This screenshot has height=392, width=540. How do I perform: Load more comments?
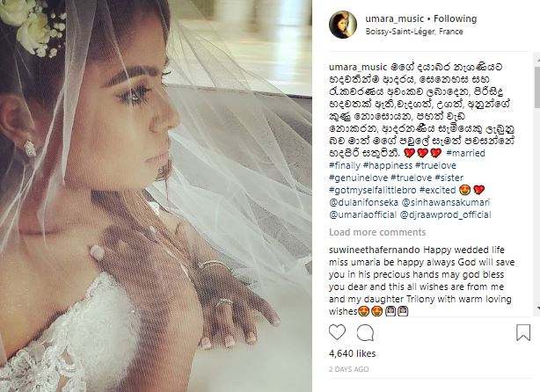pos(377,232)
